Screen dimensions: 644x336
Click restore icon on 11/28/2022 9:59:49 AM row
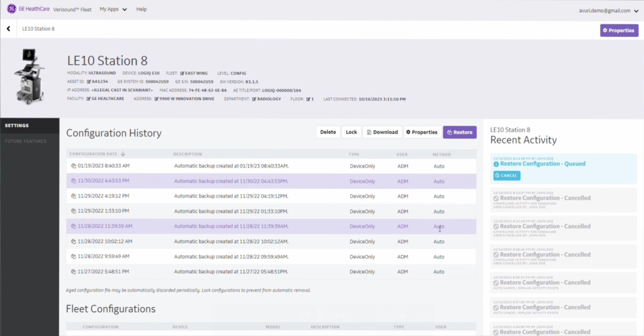[x=74, y=256]
